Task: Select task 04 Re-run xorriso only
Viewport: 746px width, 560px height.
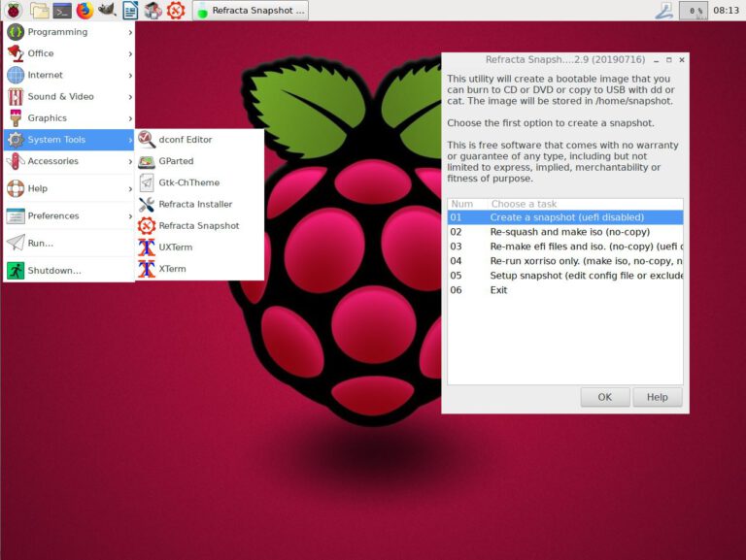Action: (565, 261)
